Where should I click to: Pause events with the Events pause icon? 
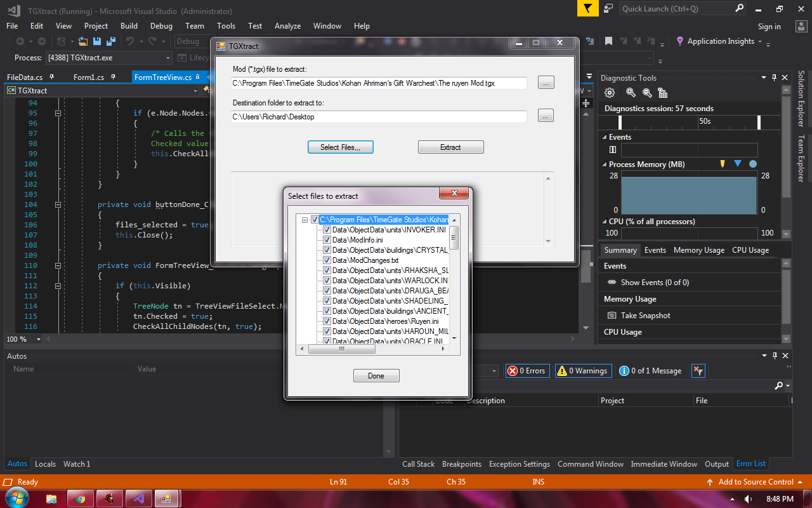click(613, 150)
